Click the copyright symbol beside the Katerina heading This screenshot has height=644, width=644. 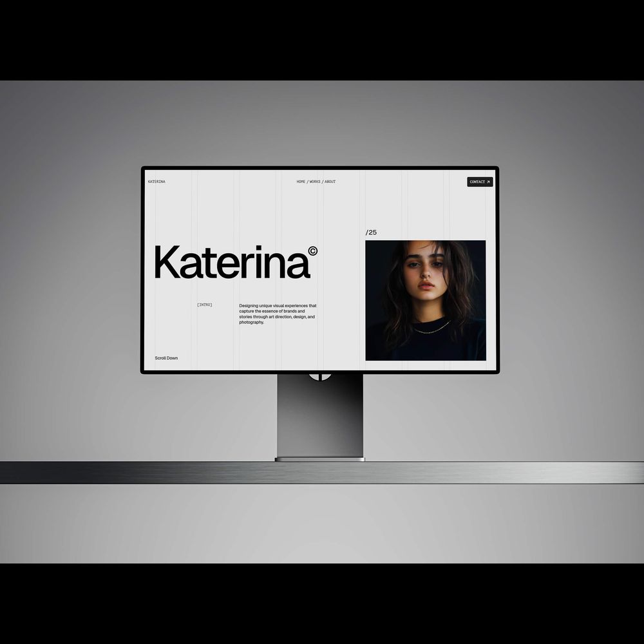312,251
